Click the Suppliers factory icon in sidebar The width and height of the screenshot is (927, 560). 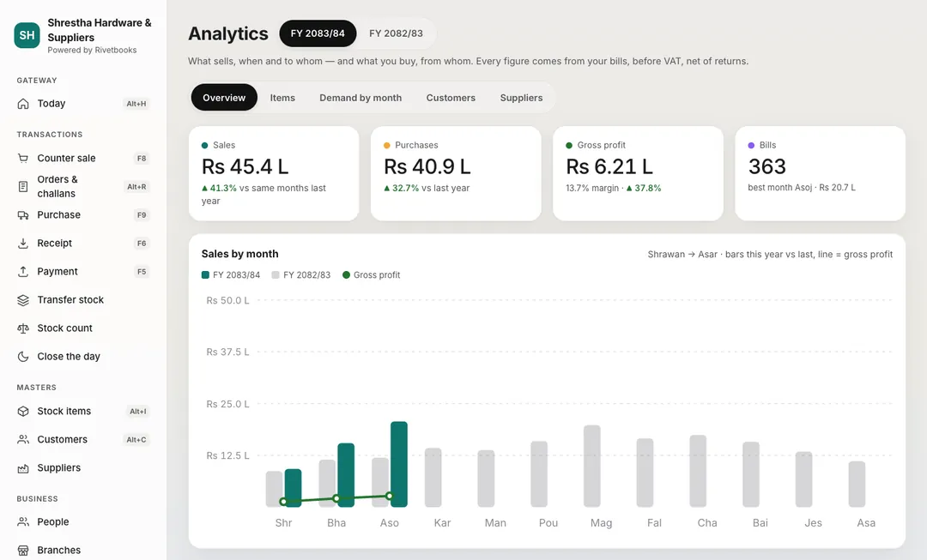(x=23, y=468)
